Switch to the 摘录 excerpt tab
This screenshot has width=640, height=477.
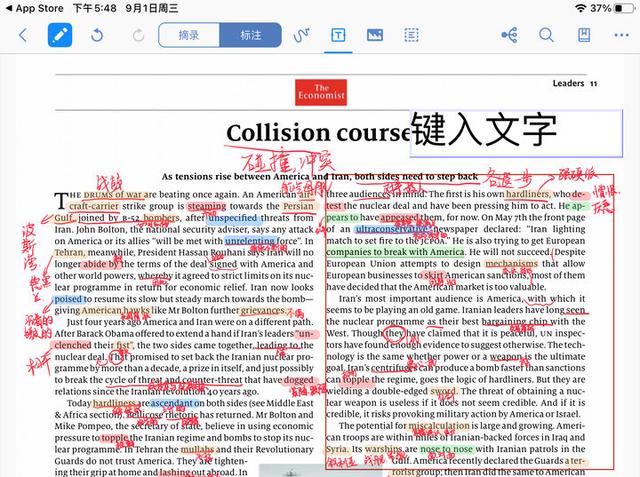(x=189, y=35)
